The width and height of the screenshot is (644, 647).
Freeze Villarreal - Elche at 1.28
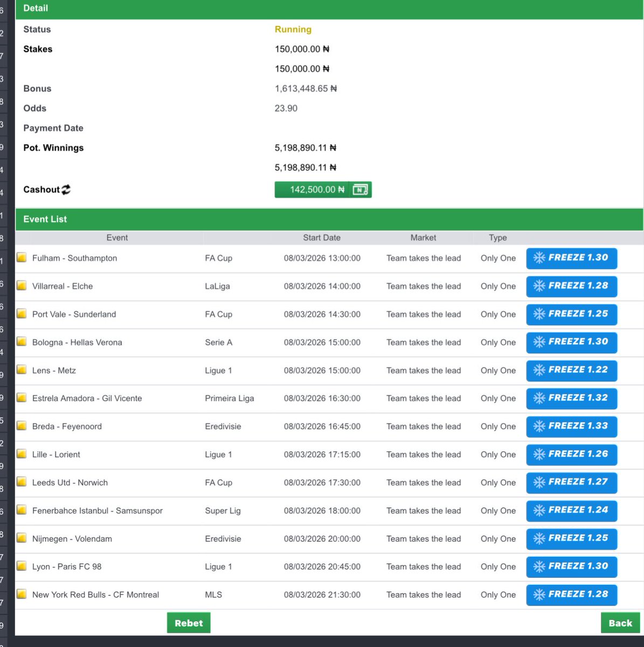(571, 286)
